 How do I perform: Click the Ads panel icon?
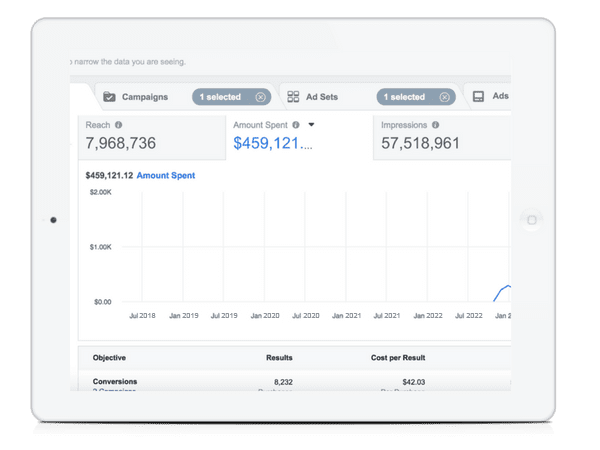coord(478,96)
